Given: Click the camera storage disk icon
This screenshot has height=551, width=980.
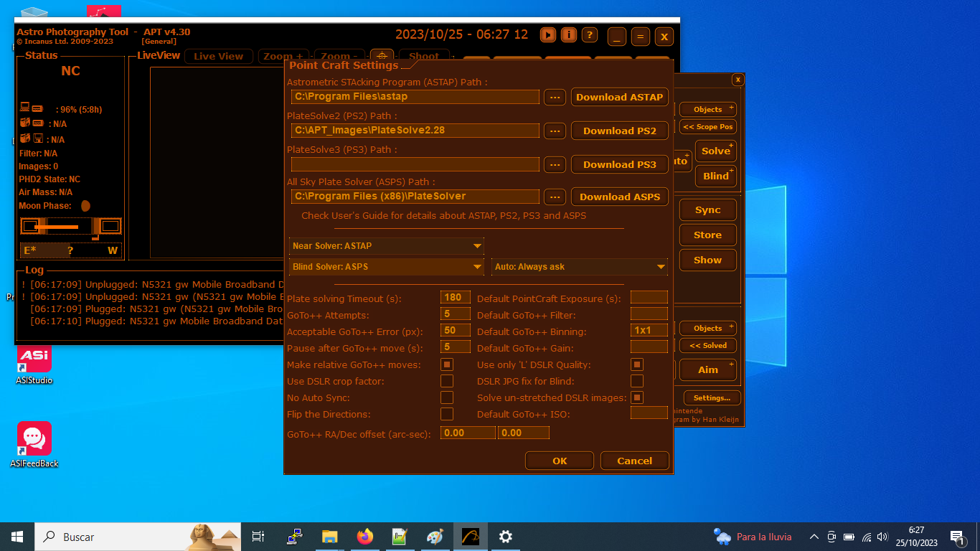Looking at the screenshot, I should 32,138.
